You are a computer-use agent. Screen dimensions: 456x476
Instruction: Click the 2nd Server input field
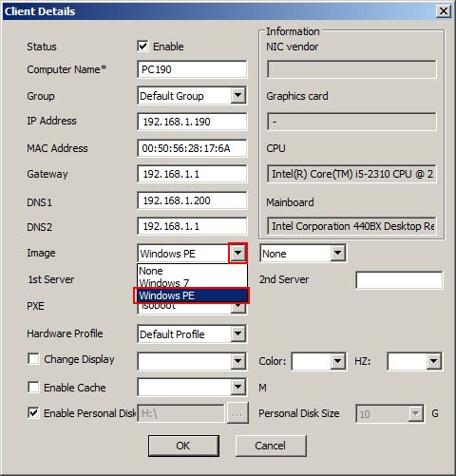click(x=399, y=279)
